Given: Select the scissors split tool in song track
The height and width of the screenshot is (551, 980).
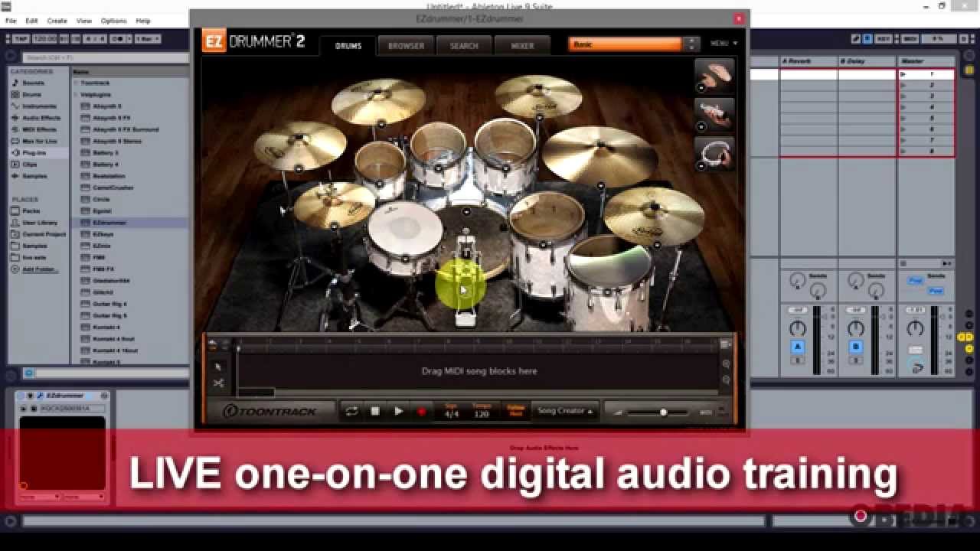Looking at the screenshot, I should (x=218, y=383).
